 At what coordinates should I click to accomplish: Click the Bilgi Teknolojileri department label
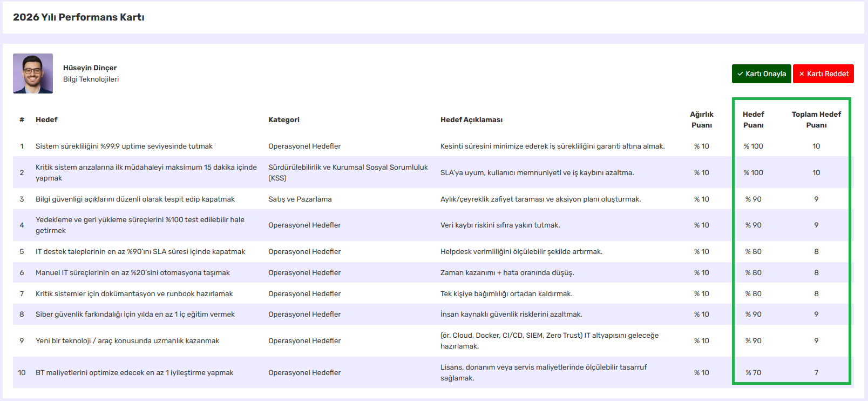click(91, 79)
